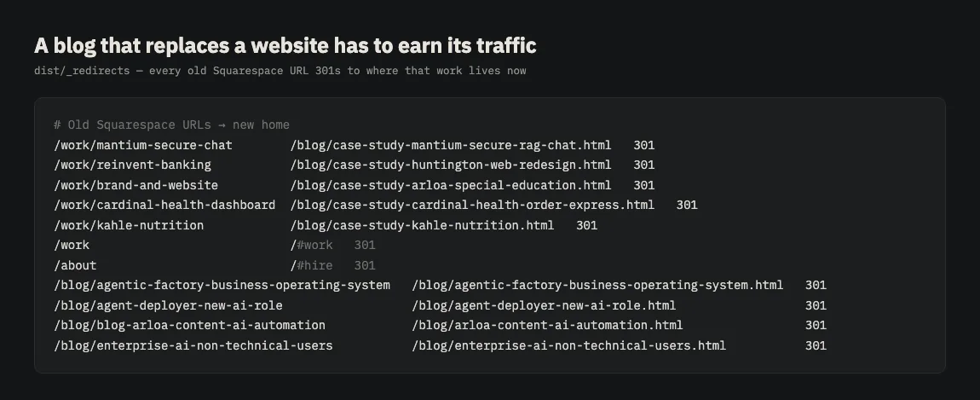Screen dimensions: 980x400
Task: Click the subtitle starting with dist/_redirects
Action: (x=280, y=71)
